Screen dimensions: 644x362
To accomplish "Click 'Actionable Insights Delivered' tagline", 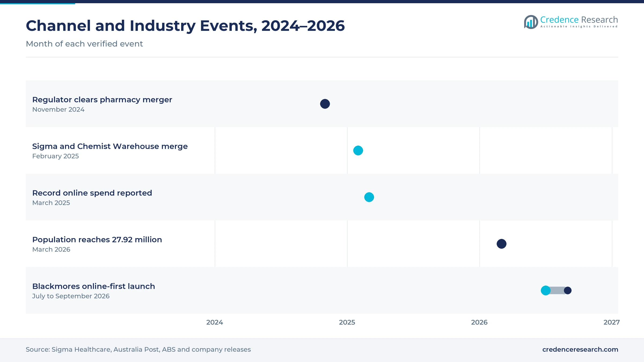I will tap(579, 27).
